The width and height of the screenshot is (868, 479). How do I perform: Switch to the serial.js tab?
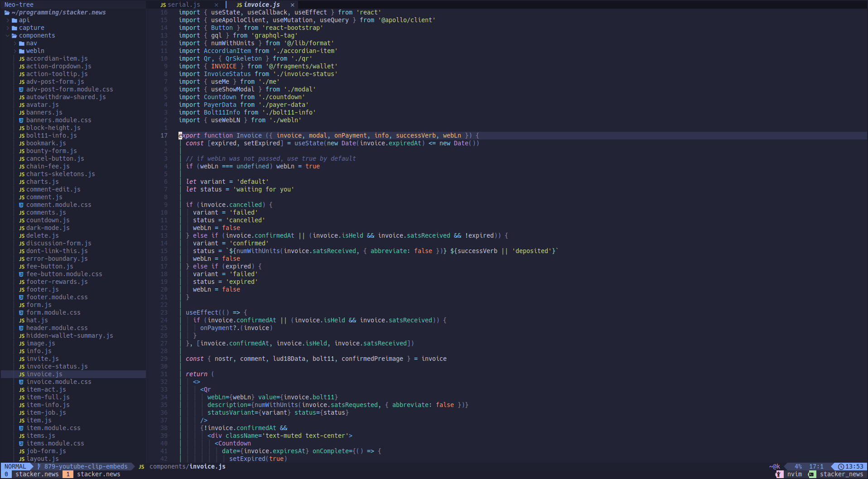[183, 5]
